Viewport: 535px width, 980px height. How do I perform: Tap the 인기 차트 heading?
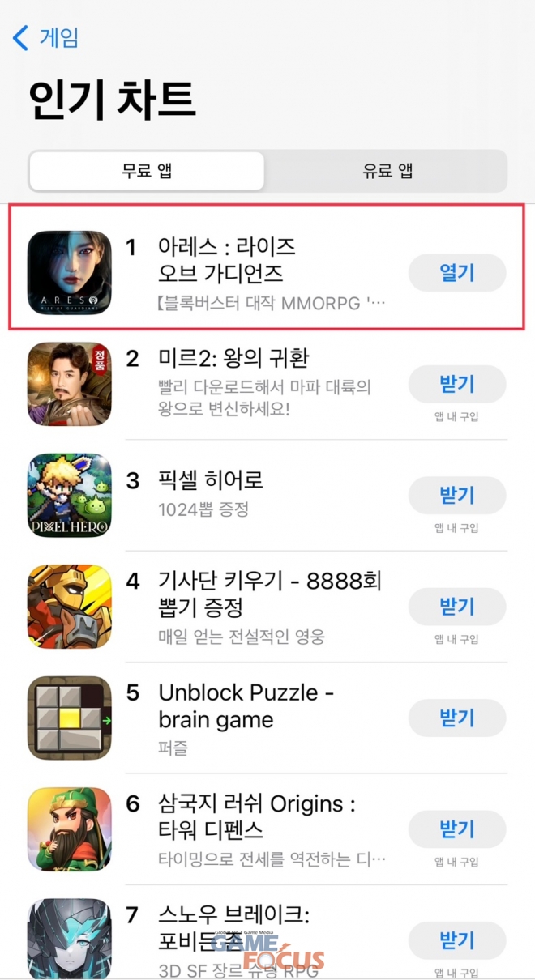pyautogui.click(x=112, y=100)
